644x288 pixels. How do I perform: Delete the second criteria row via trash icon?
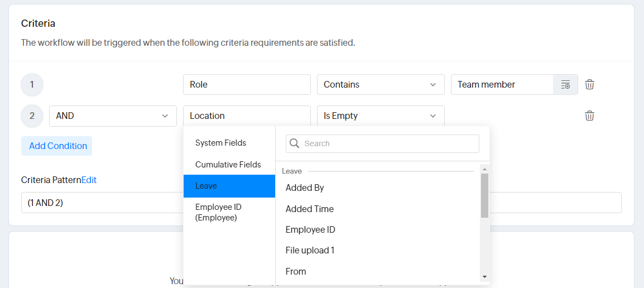point(589,116)
